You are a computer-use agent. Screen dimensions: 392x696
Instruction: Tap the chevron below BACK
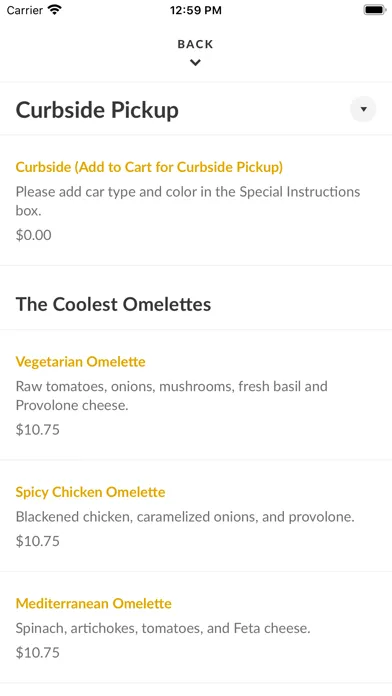click(x=195, y=63)
